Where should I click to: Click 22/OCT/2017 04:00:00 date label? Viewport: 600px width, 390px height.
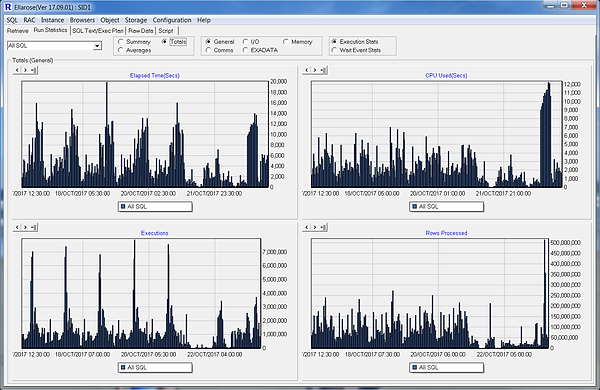click(x=214, y=354)
